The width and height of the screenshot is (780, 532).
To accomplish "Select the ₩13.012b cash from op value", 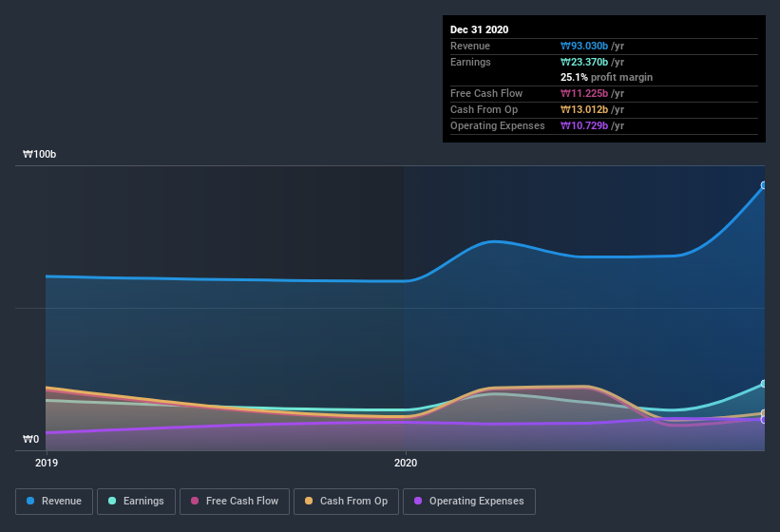I will click(584, 109).
